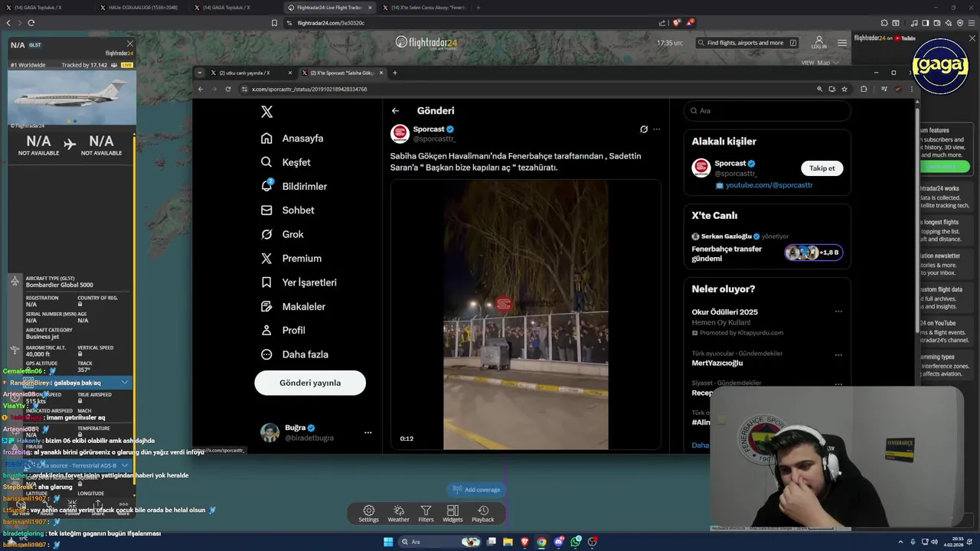Open X home logo in sidebar
The height and width of the screenshot is (551, 980).
(266, 112)
